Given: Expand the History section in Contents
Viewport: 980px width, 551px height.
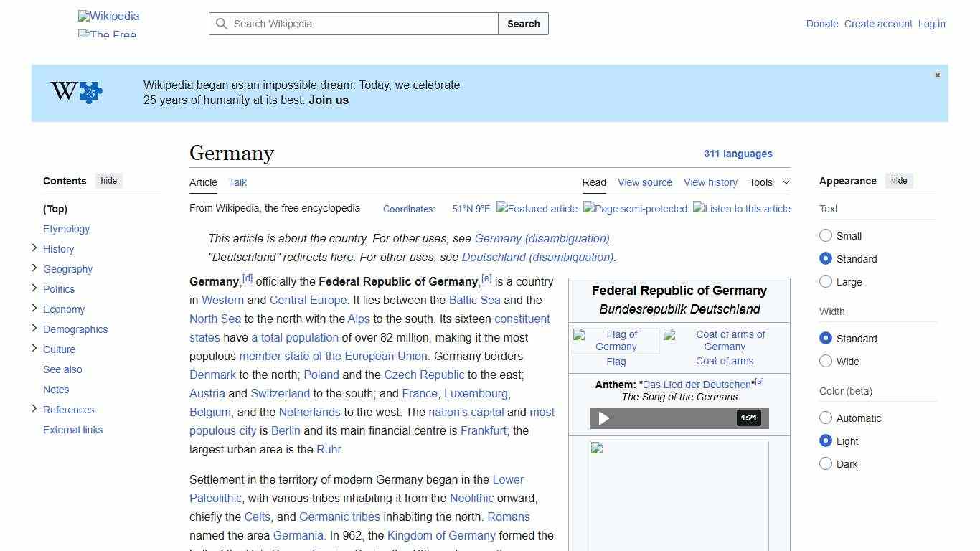Looking at the screenshot, I should click(x=34, y=248).
